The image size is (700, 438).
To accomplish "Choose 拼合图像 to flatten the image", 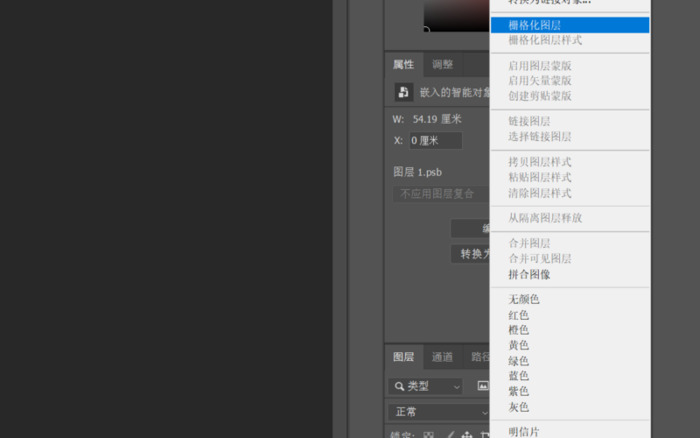I will coord(570,275).
